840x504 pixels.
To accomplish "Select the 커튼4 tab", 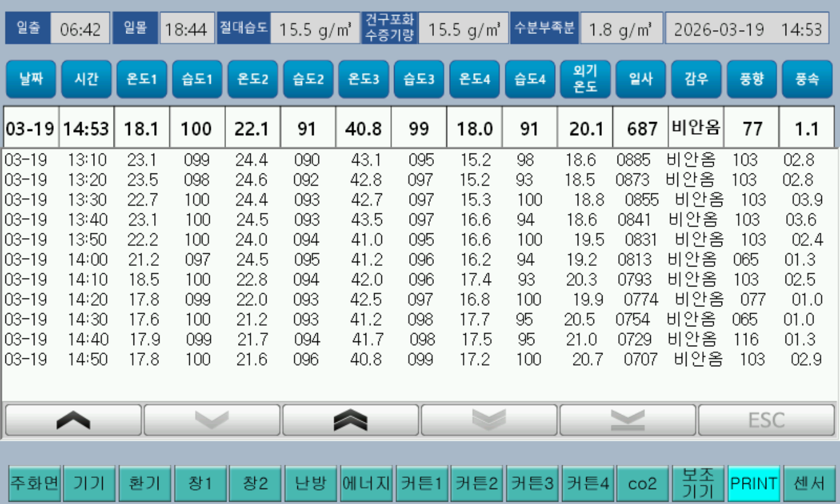I will coord(588,483).
